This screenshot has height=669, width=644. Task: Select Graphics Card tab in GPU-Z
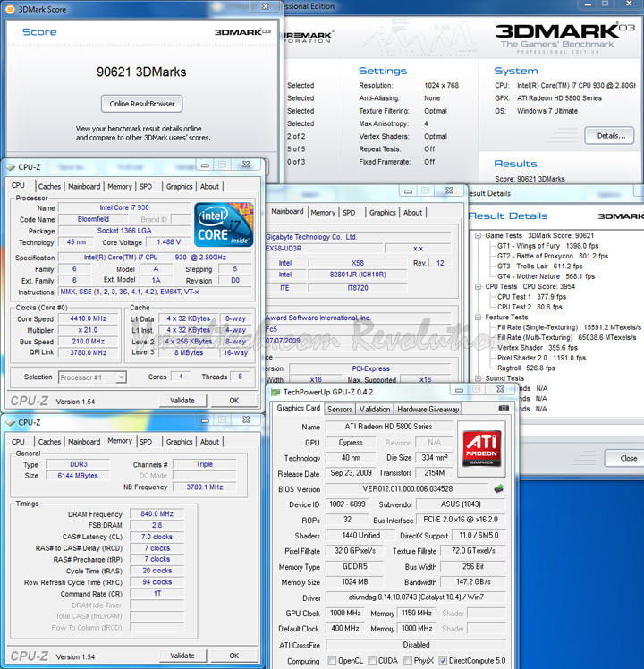click(299, 408)
